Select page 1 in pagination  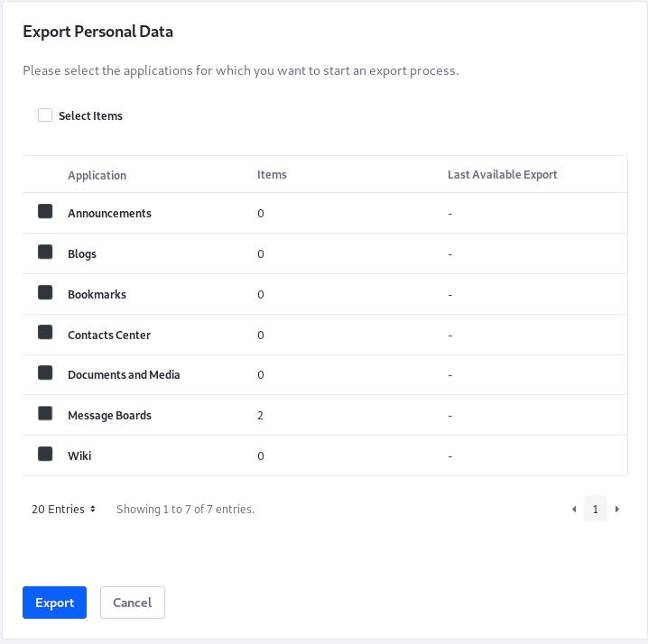595,509
